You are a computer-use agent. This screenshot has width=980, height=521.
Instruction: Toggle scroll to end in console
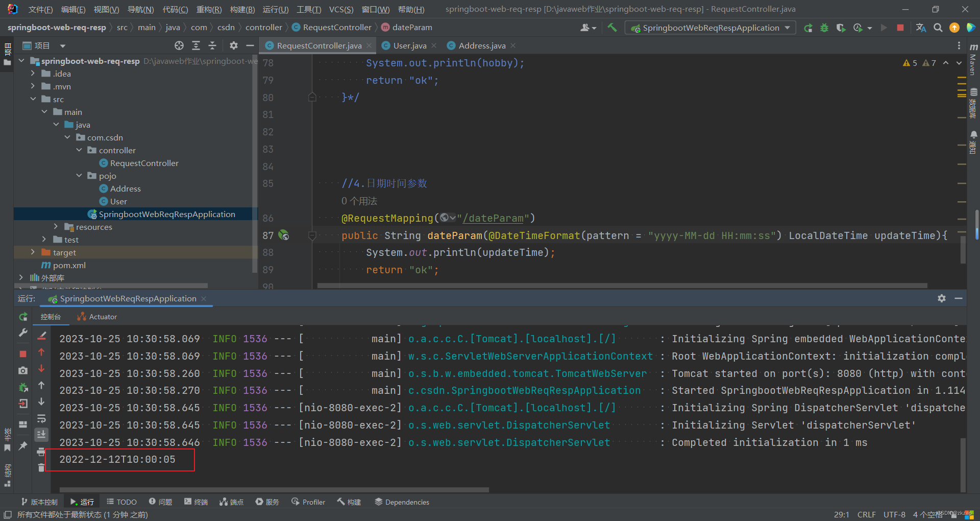tap(41, 435)
